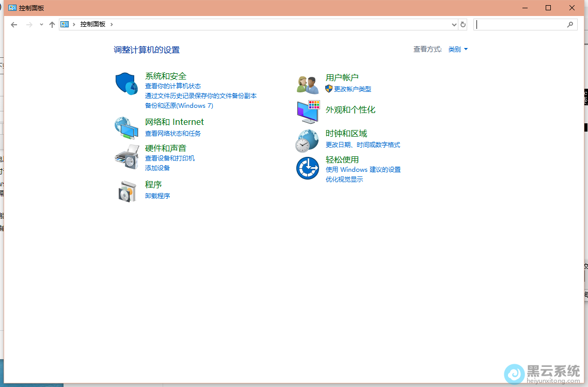Open the address bar history dropdown
This screenshot has height=387, width=588.
click(x=454, y=24)
